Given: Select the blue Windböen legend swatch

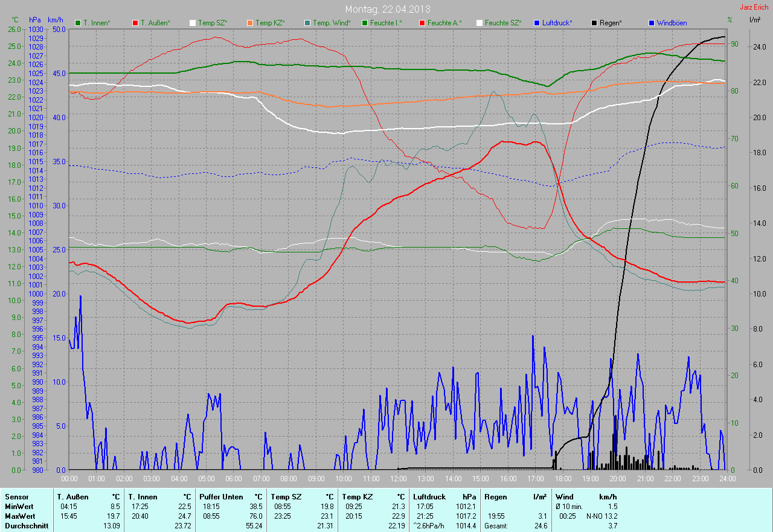Looking at the screenshot, I should pos(651,23).
